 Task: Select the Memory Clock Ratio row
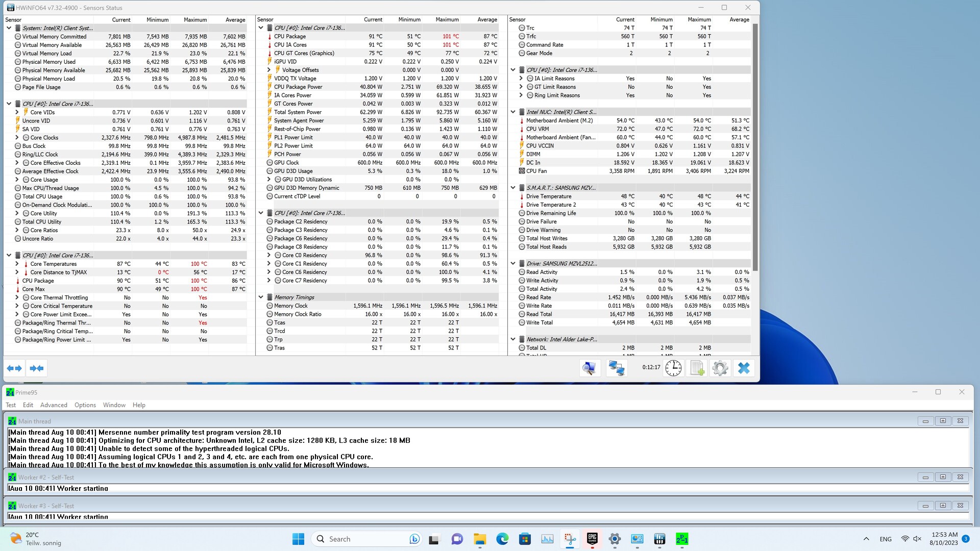(x=378, y=314)
